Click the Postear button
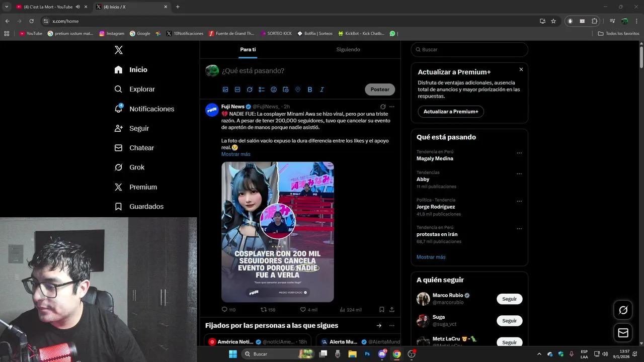The height and width of the screenshot is (362, 644). click(x=380, y=89)
